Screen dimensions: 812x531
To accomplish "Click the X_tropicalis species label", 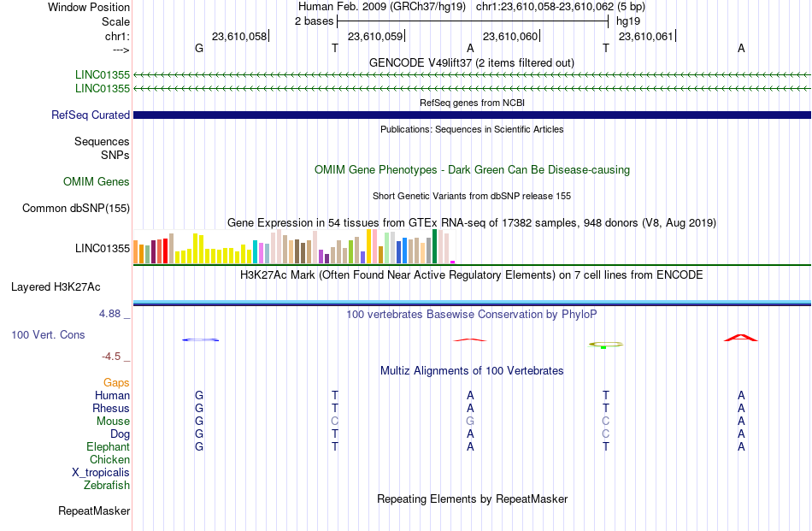I will 101,473.
